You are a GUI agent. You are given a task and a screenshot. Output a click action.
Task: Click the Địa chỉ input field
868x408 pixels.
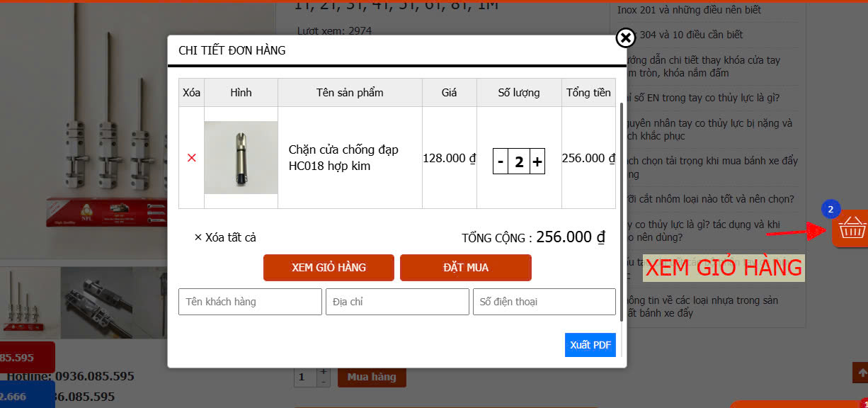point(396,301)
